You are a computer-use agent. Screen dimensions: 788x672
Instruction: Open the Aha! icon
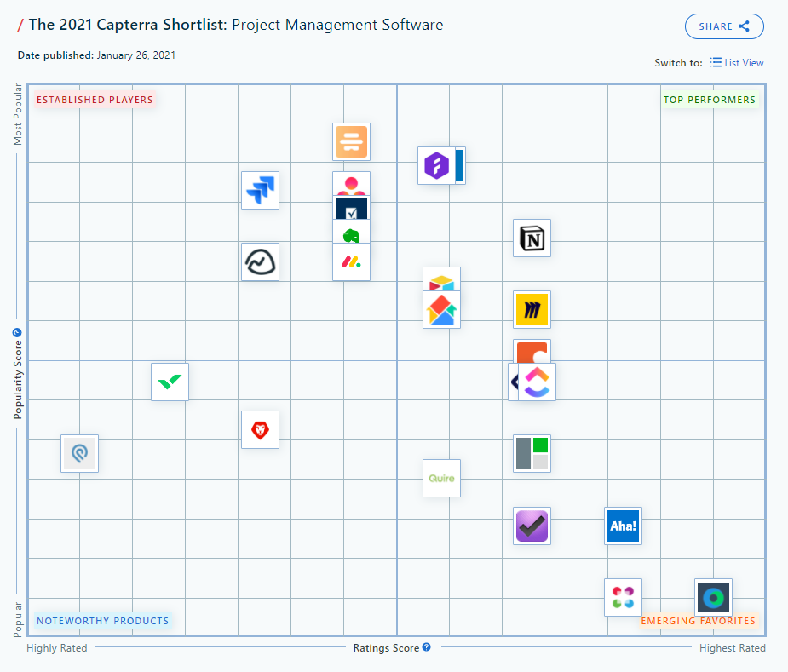pos(623,526)
